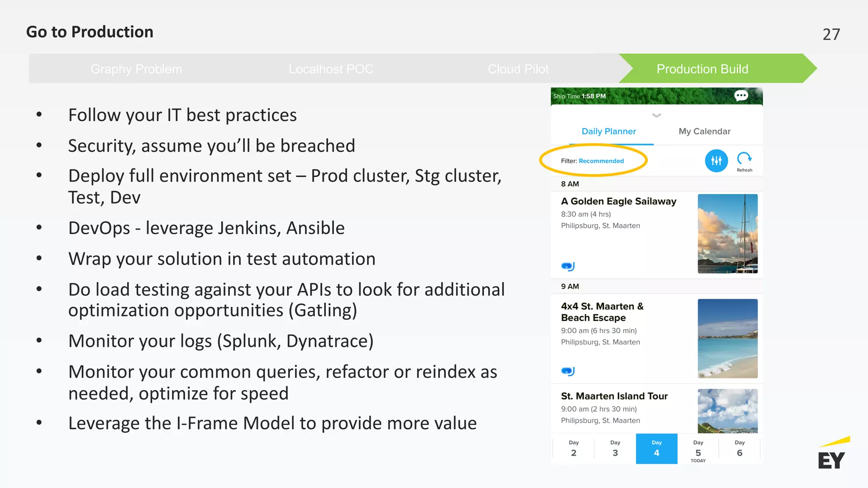Select Day 5 TODAY button
The height and width of the screenshot is (488, 868).
pyautogui.click(x=698, y=450)
